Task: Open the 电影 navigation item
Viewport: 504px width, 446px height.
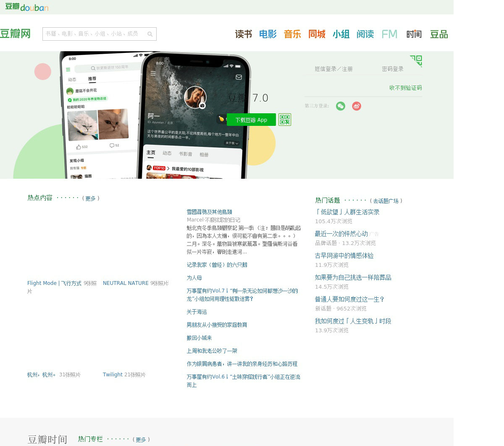Action: (x=268, y=34)
